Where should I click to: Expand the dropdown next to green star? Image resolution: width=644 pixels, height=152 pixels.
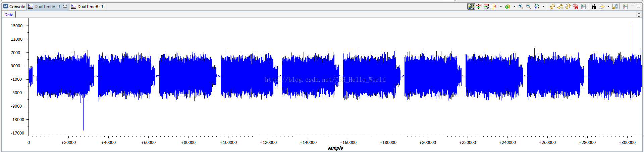514,6
